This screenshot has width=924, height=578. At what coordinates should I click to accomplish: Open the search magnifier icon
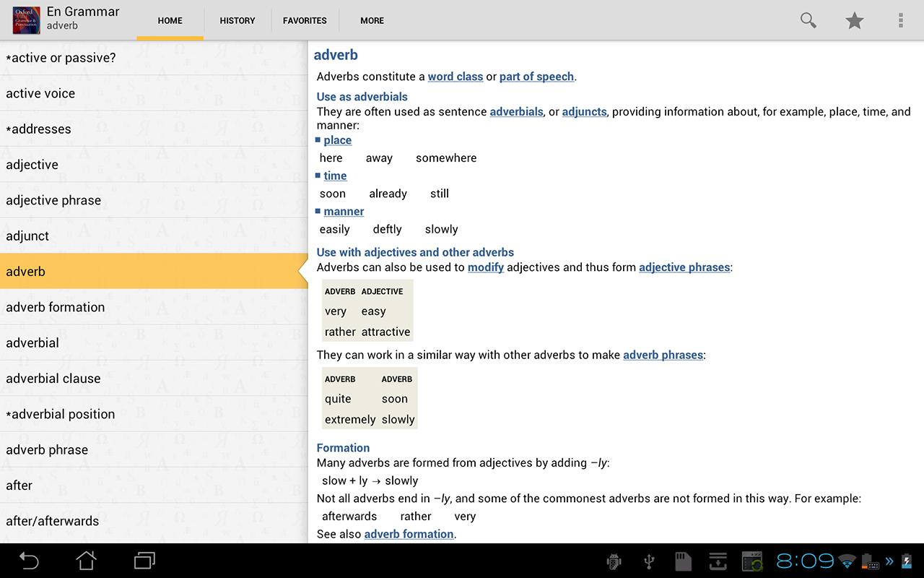[808, 20]
